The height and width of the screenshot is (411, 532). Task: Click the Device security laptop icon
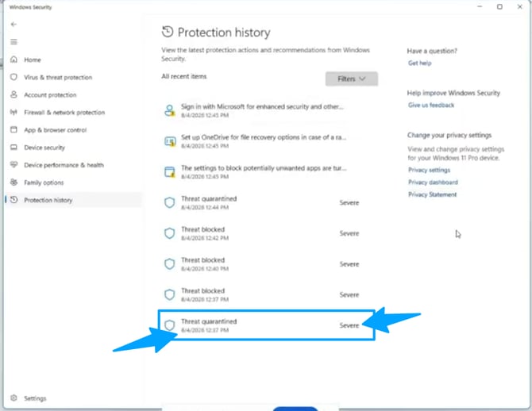coord(13,147)
